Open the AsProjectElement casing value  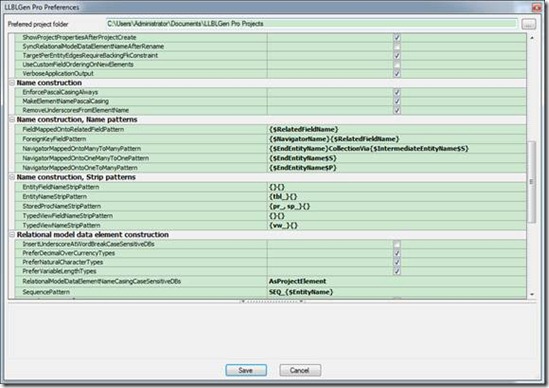(x=397, y=281)
